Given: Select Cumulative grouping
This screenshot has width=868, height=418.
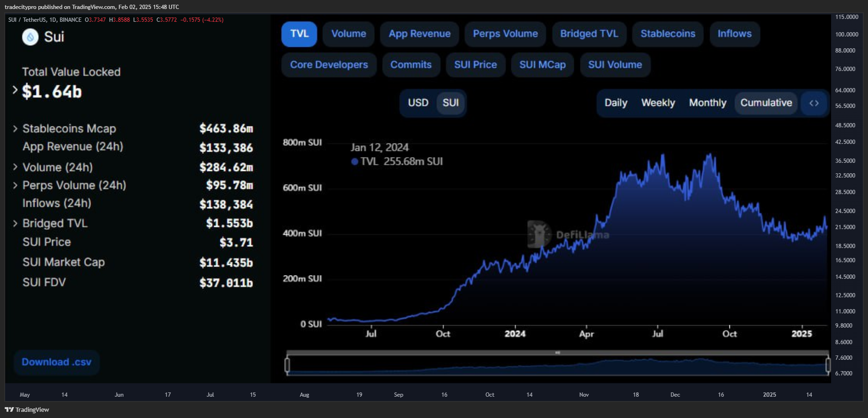Looking at the screenshot, I should point(766,103).
